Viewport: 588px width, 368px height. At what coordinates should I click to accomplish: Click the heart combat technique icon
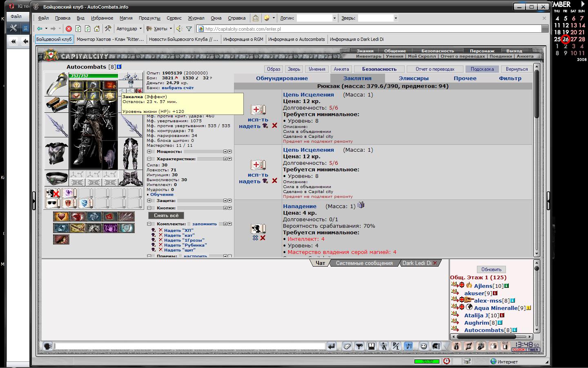click(x=61, y=217)
